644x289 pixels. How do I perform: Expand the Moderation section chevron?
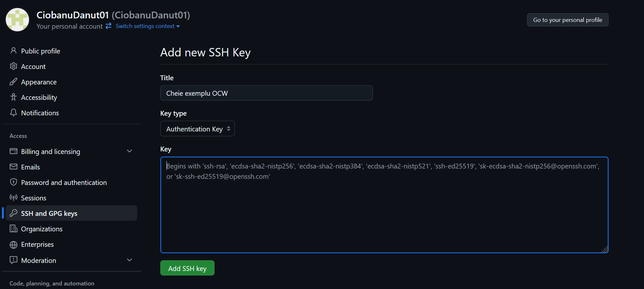129,260
